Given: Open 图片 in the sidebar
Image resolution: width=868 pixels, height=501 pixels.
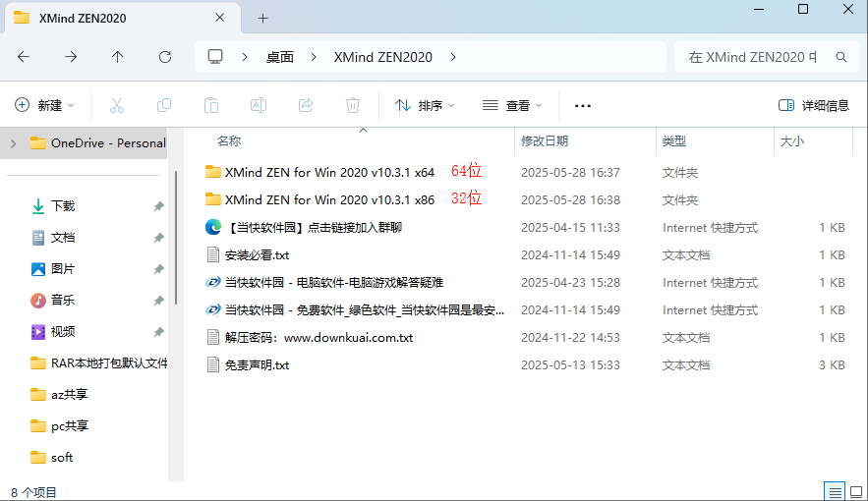Looking at the screenshot, I should click(63, 269).
